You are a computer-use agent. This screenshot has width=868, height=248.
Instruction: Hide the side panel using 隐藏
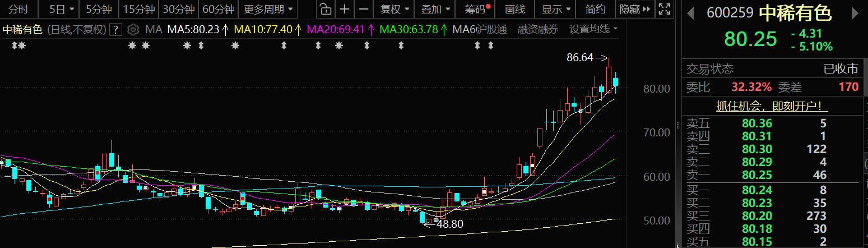pos(635,9)
